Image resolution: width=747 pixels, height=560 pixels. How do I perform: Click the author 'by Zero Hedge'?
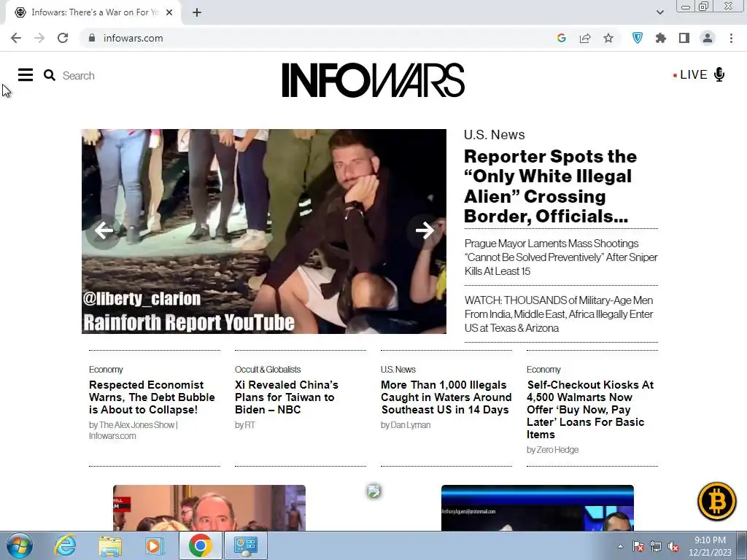pyautogui.click(x=552, y=449)
